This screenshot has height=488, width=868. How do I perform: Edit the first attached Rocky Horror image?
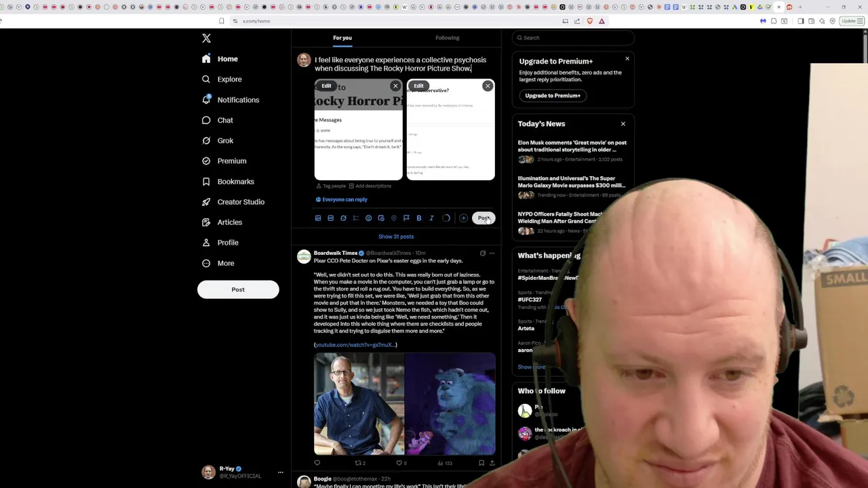click(x=326, y=86)
